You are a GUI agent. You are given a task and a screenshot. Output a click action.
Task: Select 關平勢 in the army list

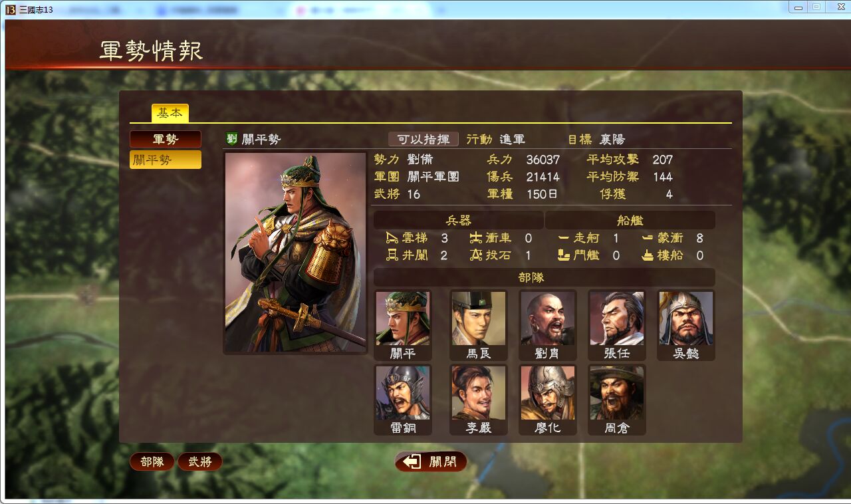coord(166,160)
